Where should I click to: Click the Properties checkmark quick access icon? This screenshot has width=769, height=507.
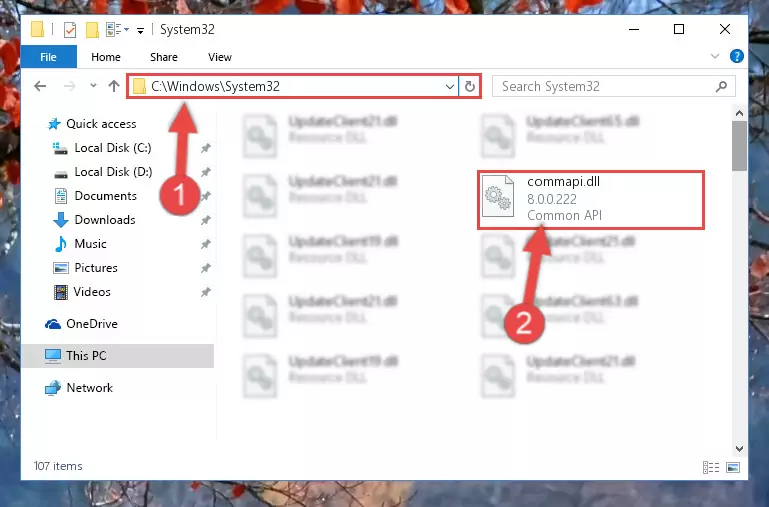[70, 30]
